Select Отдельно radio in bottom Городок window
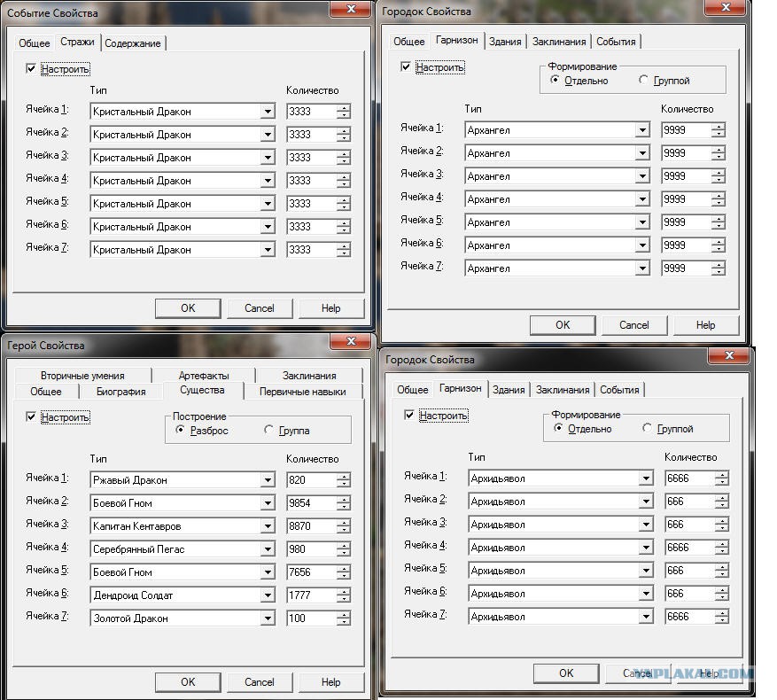Image resolution: width=777 pixels, height=700 pixels. (558, 428)
